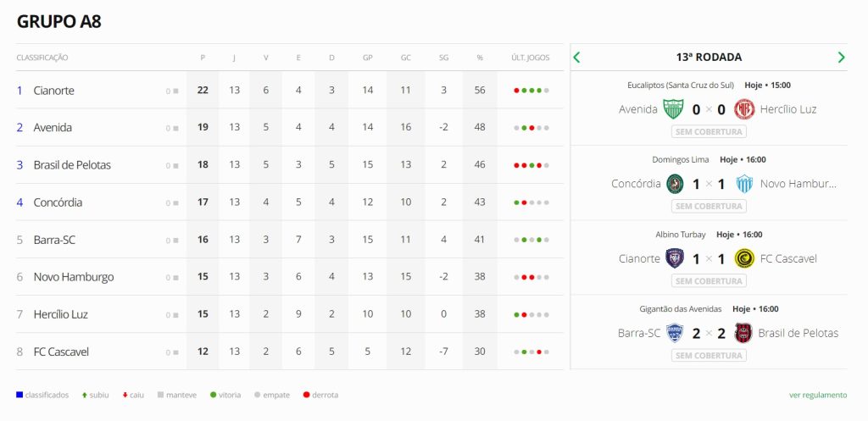Click the Avenida team crest
The image size is (868, 421).
pos(673,109)
